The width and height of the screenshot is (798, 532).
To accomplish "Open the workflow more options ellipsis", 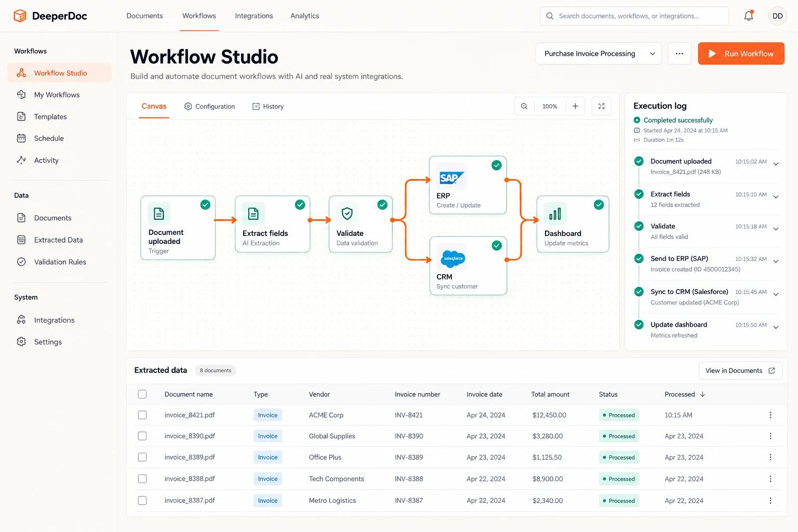I will coord(679,54).
